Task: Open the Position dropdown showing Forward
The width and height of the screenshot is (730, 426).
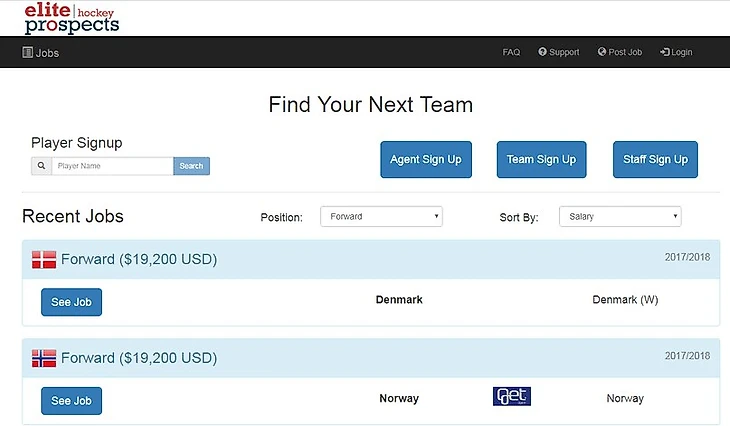Action: [x=381, y=216]
